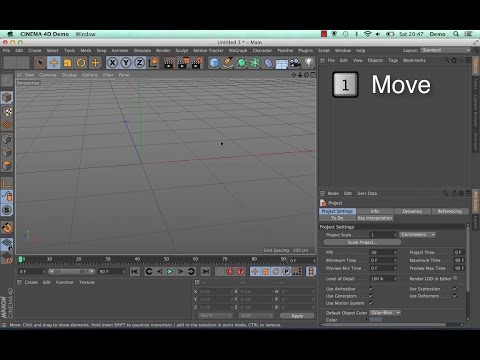Enable Render LOD in Editor checkbox
Image resolution: width=480 pixels, height=360 pixels.
tap(455, 278)
